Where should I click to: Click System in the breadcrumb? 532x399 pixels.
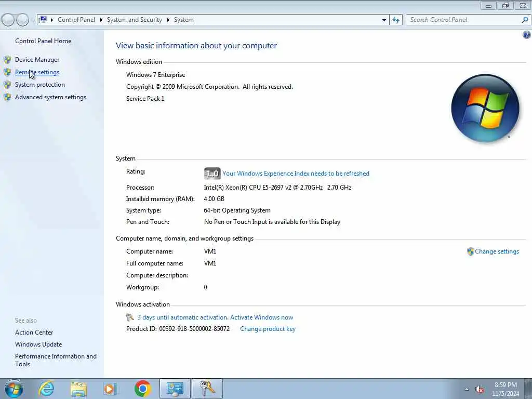(x=183, y=20)
